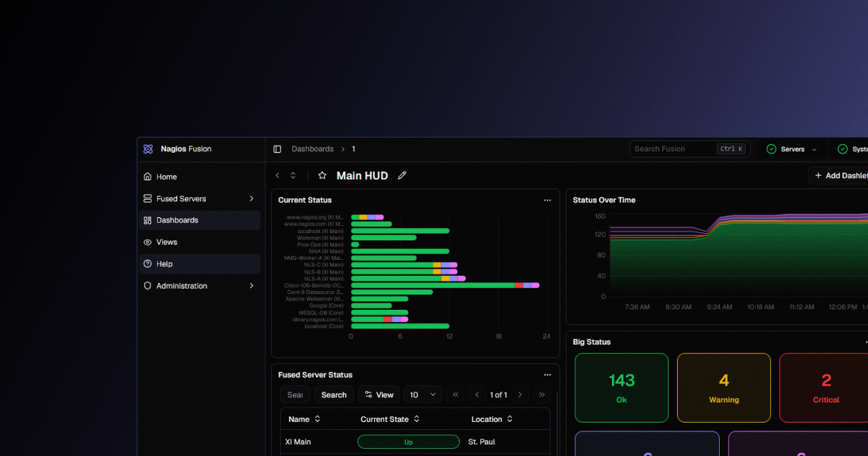
Task: Click the Fused Servers stack icon
Action: click(148, 198)
